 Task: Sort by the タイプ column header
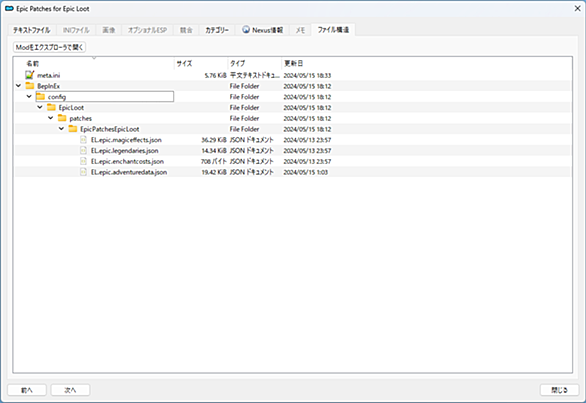(255, 64)
